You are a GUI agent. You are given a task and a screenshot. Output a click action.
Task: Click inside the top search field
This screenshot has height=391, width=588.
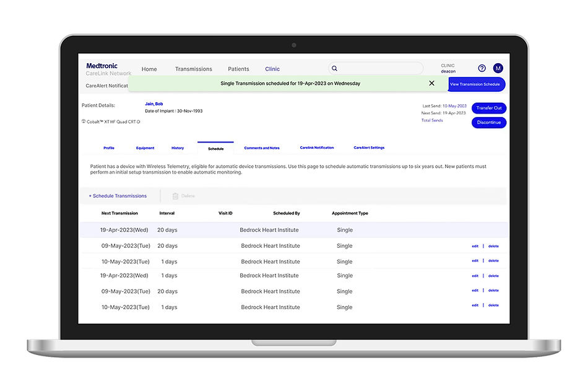[376, 68]
